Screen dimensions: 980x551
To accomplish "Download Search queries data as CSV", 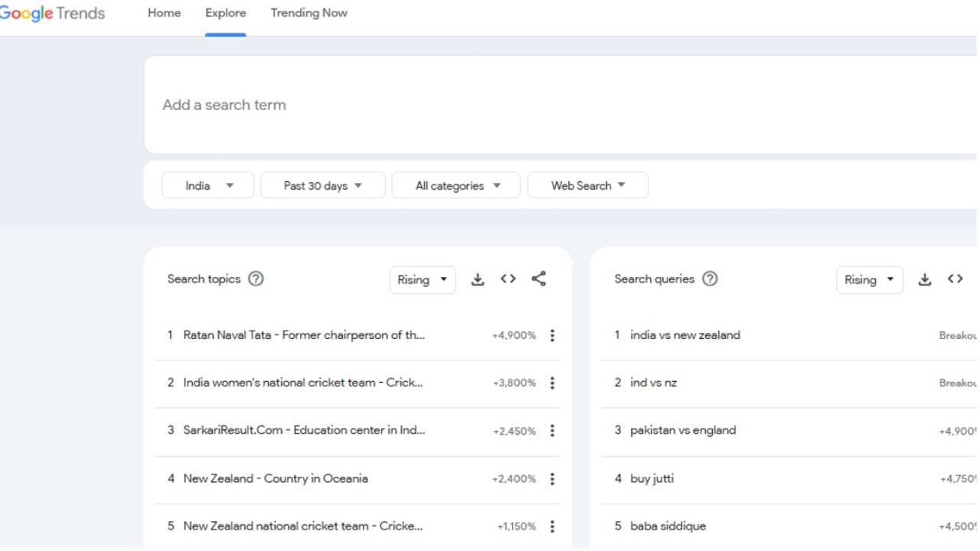I will [925, 279].
